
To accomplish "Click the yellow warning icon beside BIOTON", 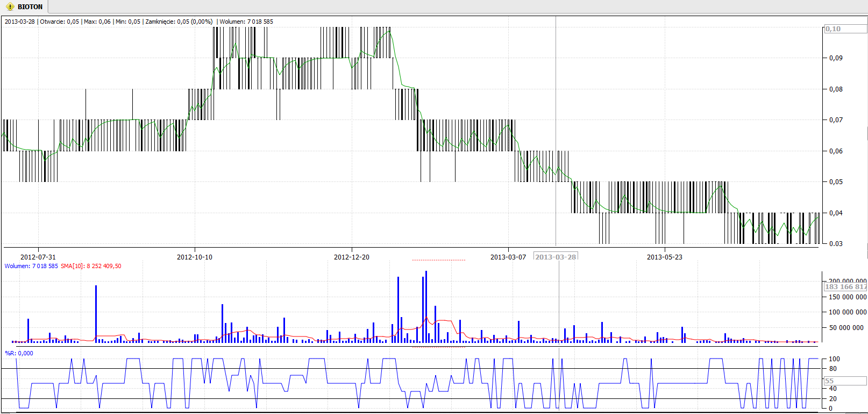I will point(10,7).
